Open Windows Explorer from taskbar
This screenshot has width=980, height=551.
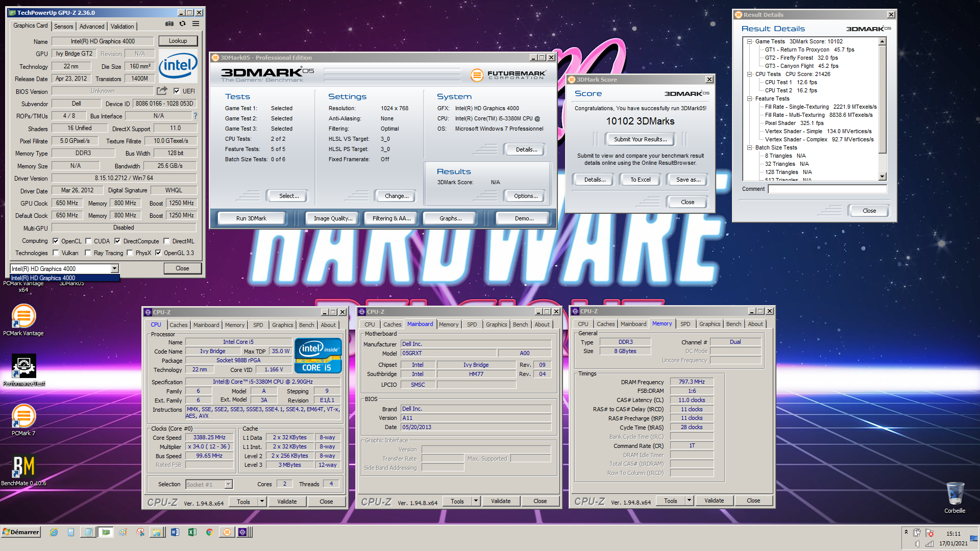157,532
